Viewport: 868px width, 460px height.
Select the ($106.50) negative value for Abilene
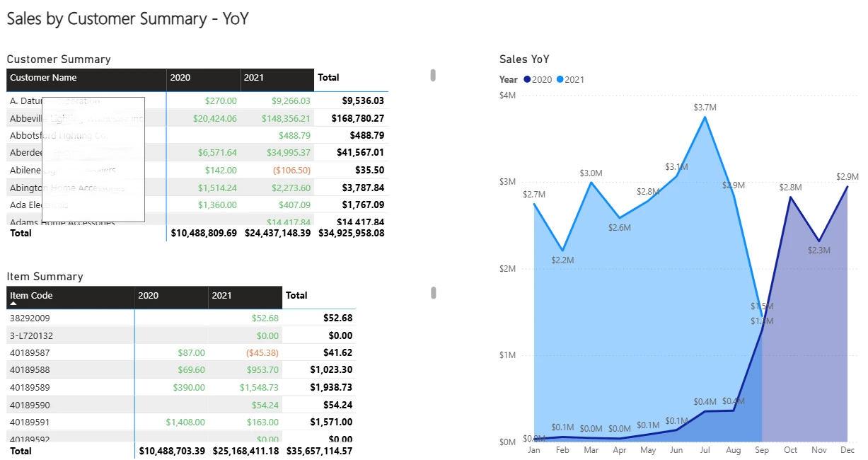click(x=292, y=170)
